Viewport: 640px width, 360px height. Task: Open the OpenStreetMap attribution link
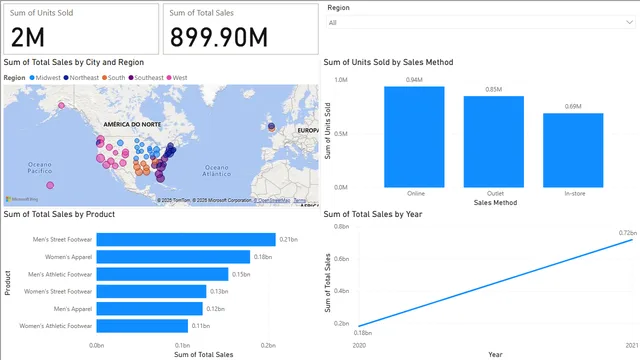coord(272,200)
